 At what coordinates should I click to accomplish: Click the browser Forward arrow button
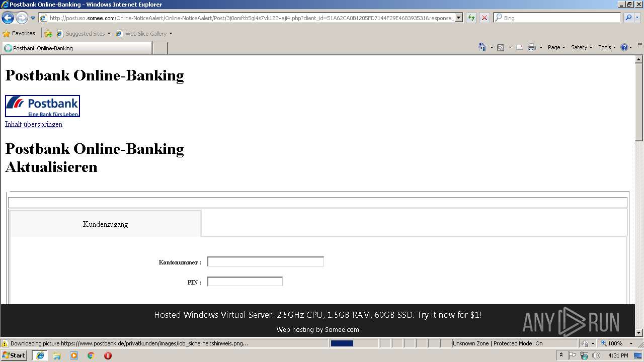coord(22,18)
